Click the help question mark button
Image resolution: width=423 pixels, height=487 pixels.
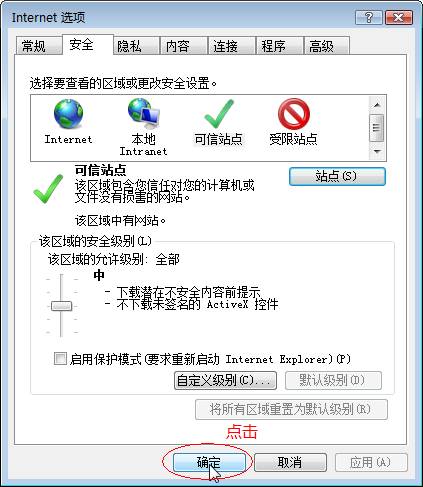[x=369, y=17]
